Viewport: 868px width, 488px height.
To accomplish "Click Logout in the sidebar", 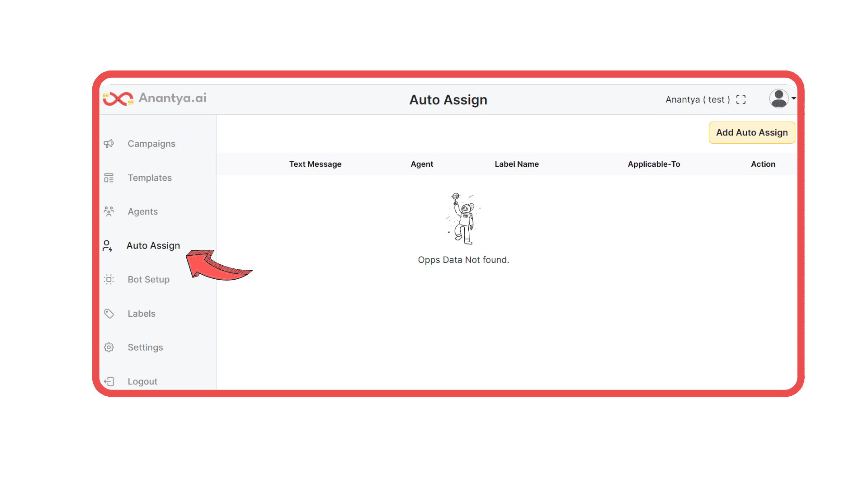I will pos(142,381).
